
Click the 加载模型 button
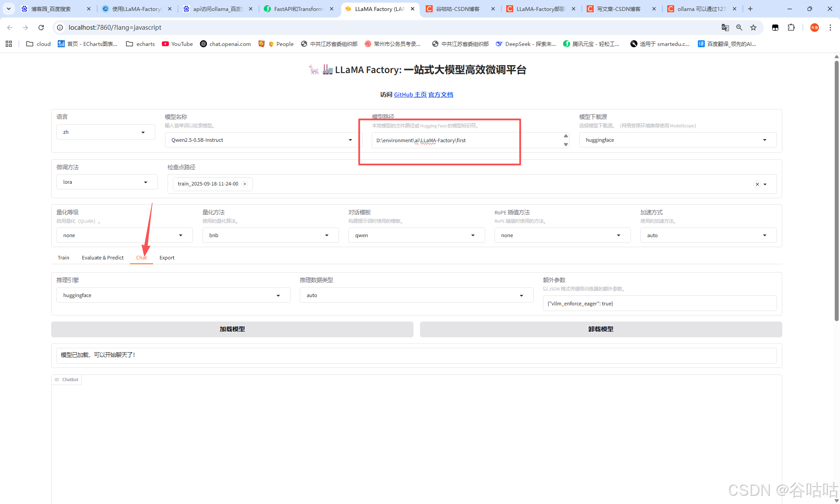click(x=232, y=329)
